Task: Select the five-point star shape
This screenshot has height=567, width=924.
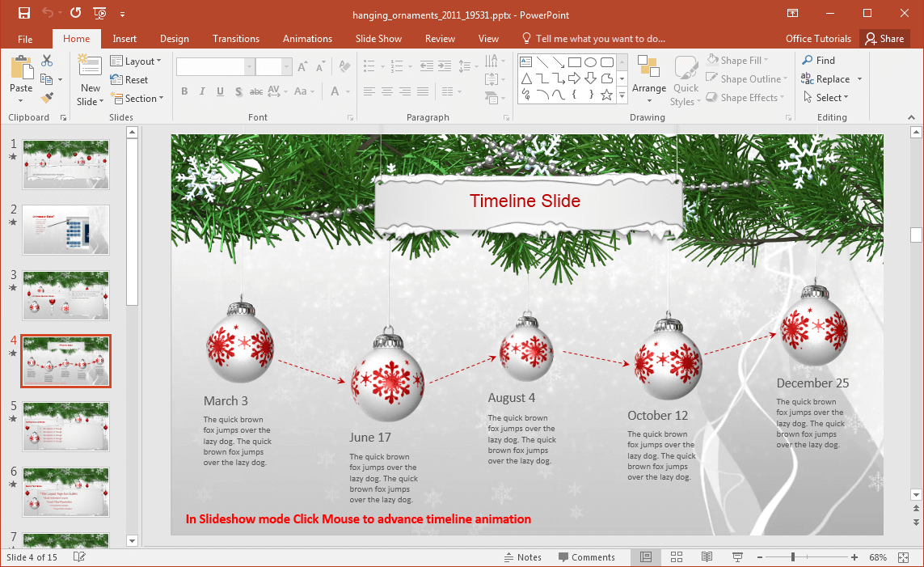Action: point(606,95)
